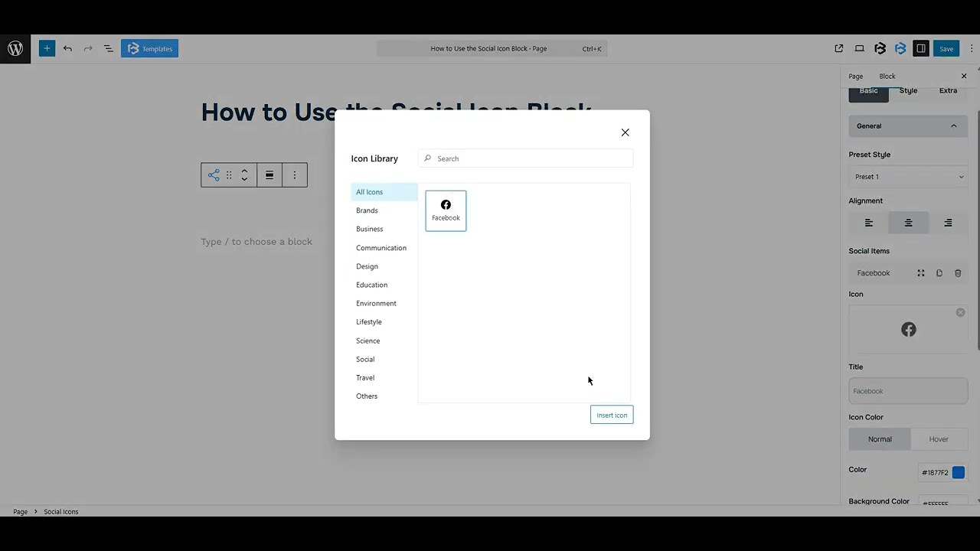Select the Social Icons block icon in toolbar
This screenshot has width=980, height=551.
(x=214, y=174)
